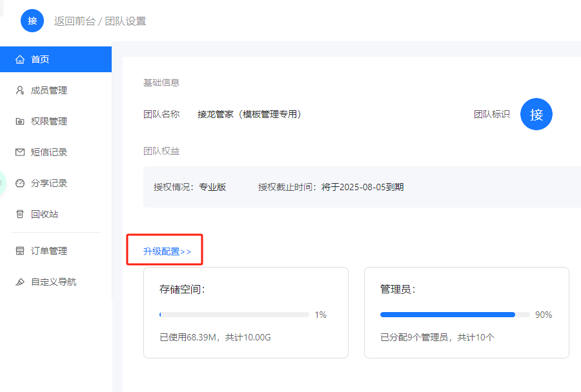Click the dial icon beside 分享记录
This screenshot has height=392, width=581.
click(20, 183)
